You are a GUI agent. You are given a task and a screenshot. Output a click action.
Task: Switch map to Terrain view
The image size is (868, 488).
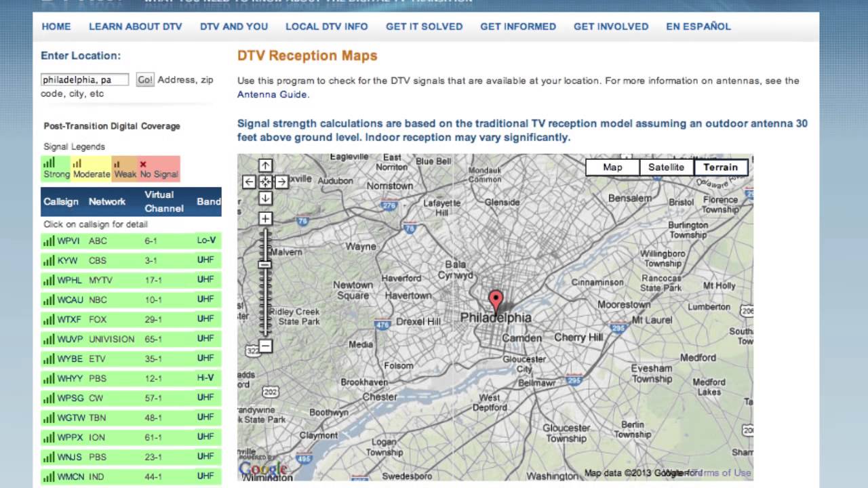click(x=721, y=167)
